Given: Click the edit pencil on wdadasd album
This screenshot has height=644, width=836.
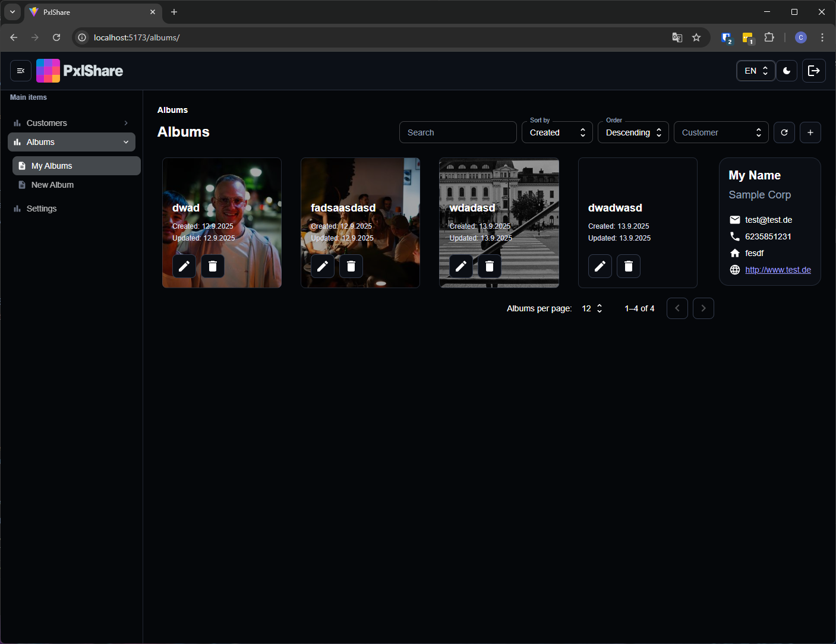Looking at the screenshot, I should click(461, 266).
